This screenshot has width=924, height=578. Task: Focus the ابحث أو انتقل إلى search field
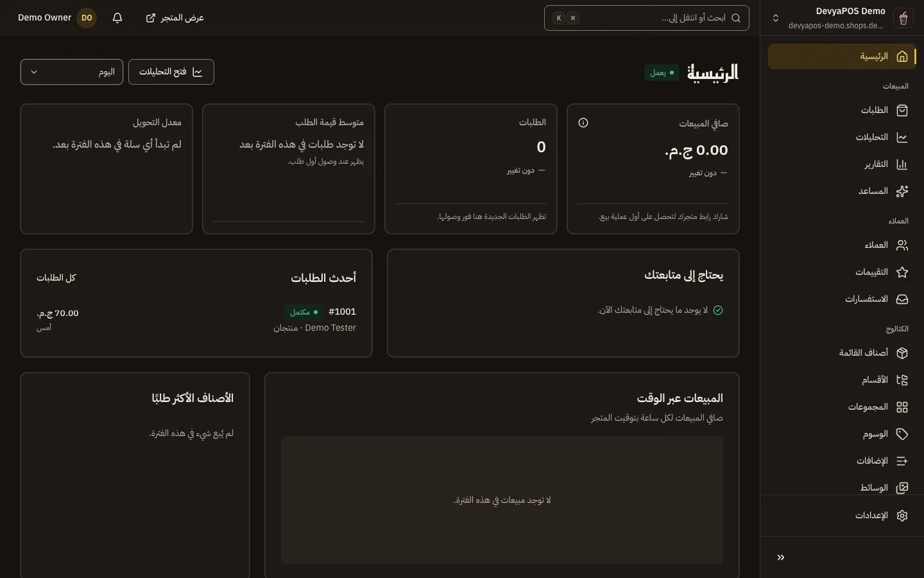coord(647,18)
